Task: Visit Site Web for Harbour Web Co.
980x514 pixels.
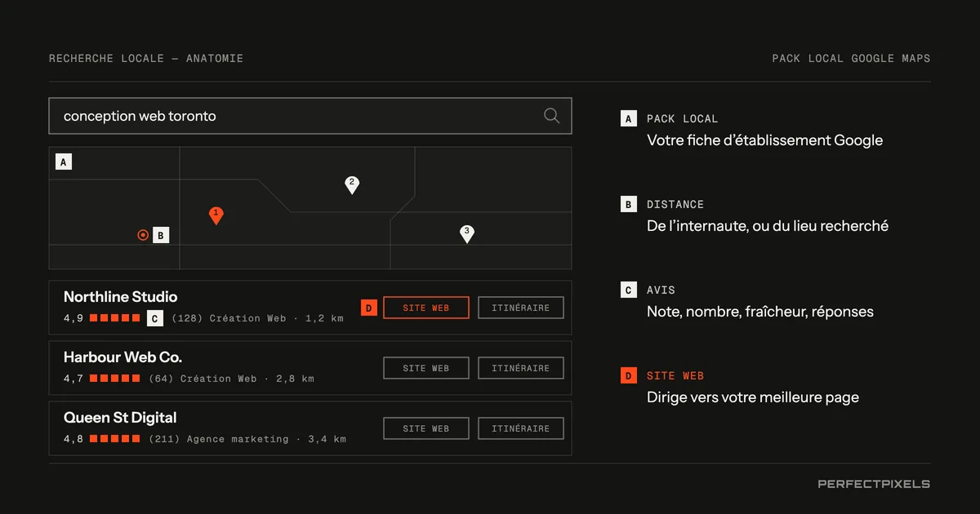Action: 426,368
